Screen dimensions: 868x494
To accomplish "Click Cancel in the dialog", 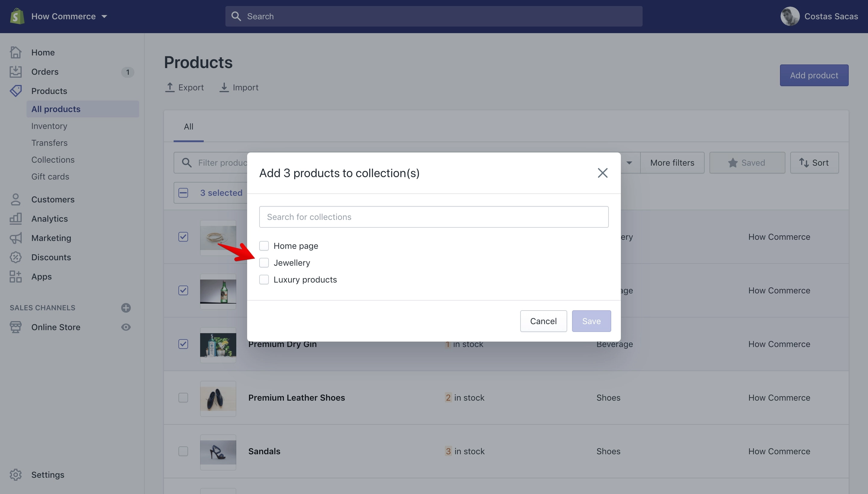I will point(543,321).
